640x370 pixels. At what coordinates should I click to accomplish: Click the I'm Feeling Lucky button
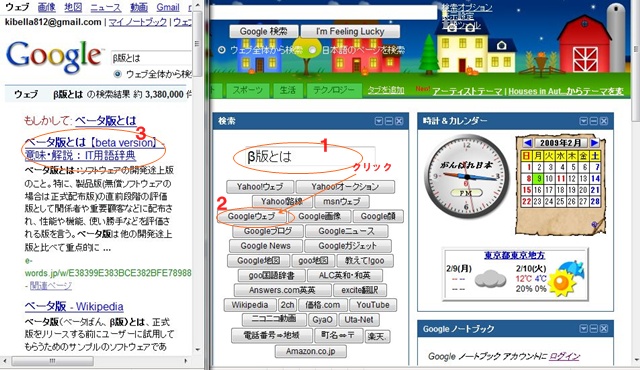[x=350, y=31]
